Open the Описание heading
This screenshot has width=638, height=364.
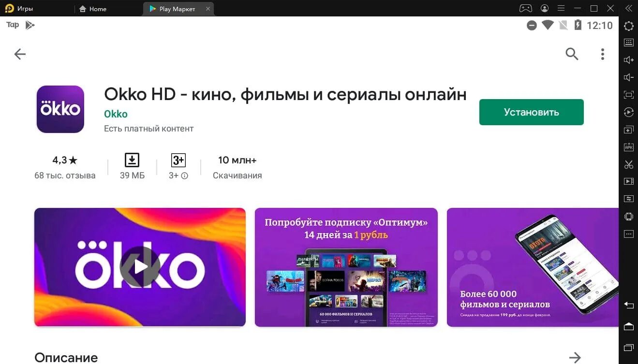(x=66, y=358)
